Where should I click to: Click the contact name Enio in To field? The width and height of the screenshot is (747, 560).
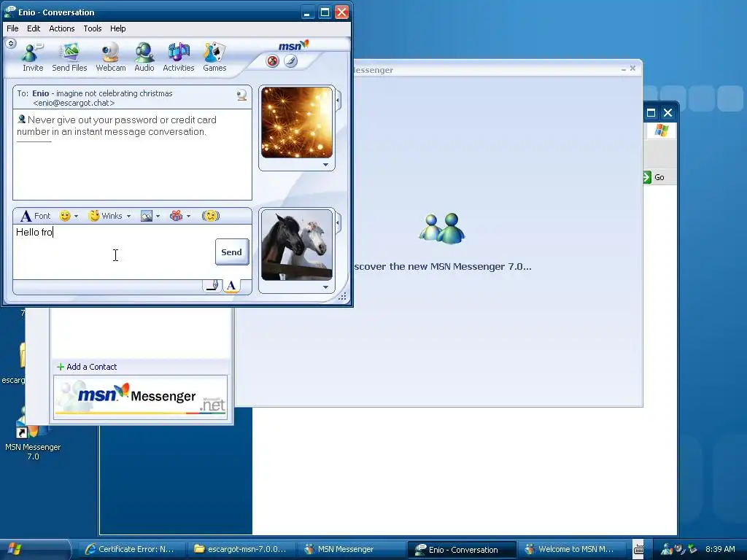[x=41, y=93]
